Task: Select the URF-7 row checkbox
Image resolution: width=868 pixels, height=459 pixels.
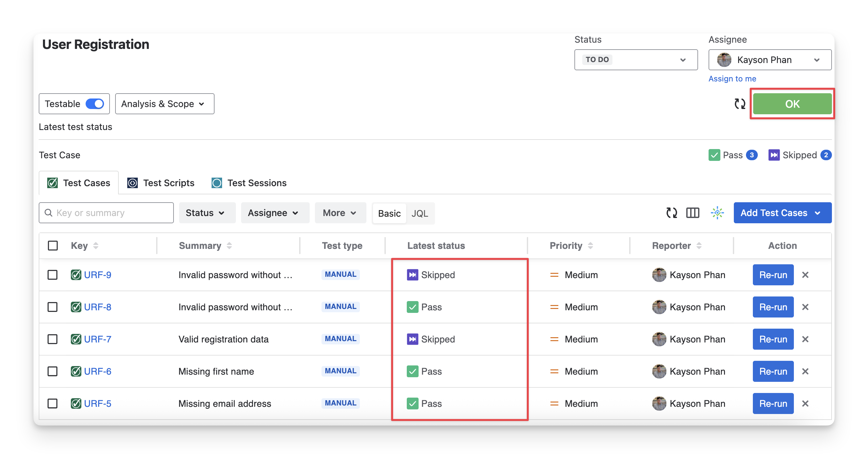Action: (x=52, y=339)
